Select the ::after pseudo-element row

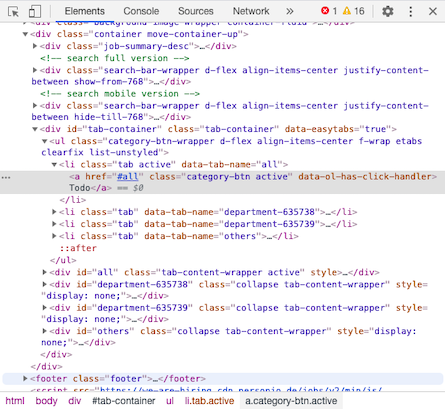click(78, 248)
